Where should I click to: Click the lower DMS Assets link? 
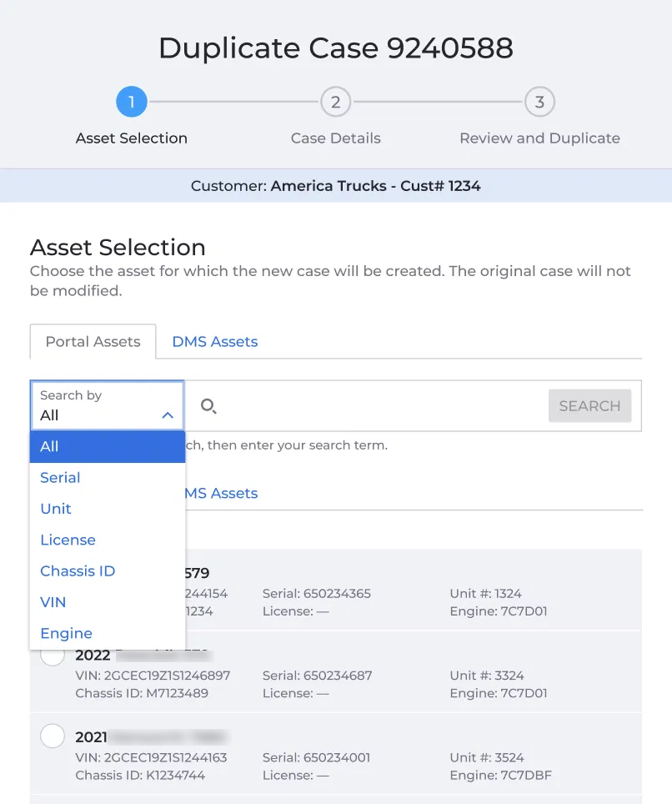tap(221, 493)
